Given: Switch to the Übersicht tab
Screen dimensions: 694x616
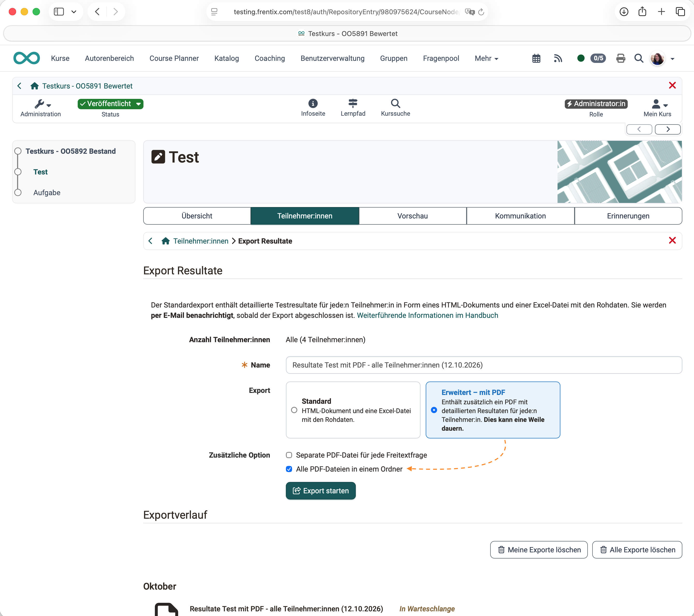Looking at the screenshot, I should [197, 216].
